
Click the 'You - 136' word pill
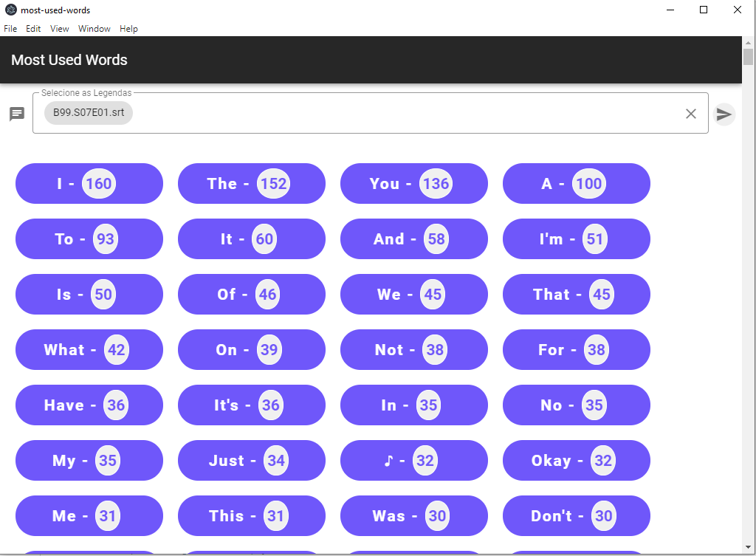(413, 183)
